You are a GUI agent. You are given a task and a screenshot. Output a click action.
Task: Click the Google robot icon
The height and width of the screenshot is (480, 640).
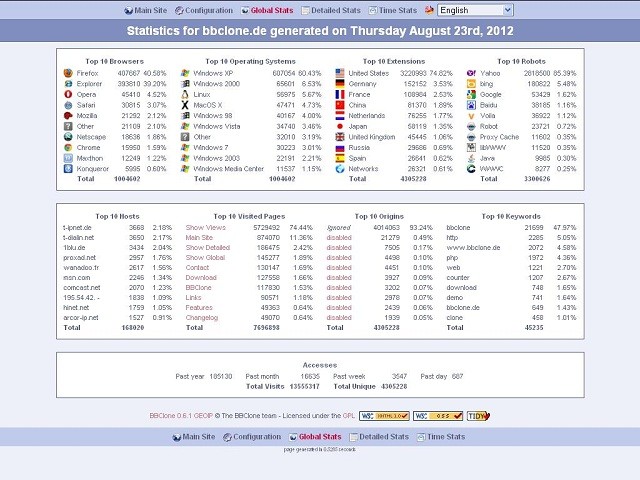pos(471,94)
